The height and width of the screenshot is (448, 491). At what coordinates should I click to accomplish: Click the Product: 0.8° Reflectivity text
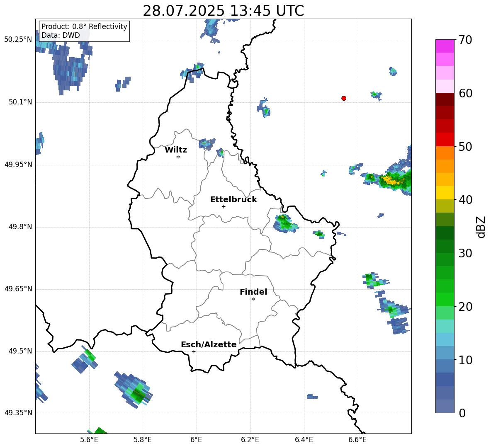[x=84, y=27]
